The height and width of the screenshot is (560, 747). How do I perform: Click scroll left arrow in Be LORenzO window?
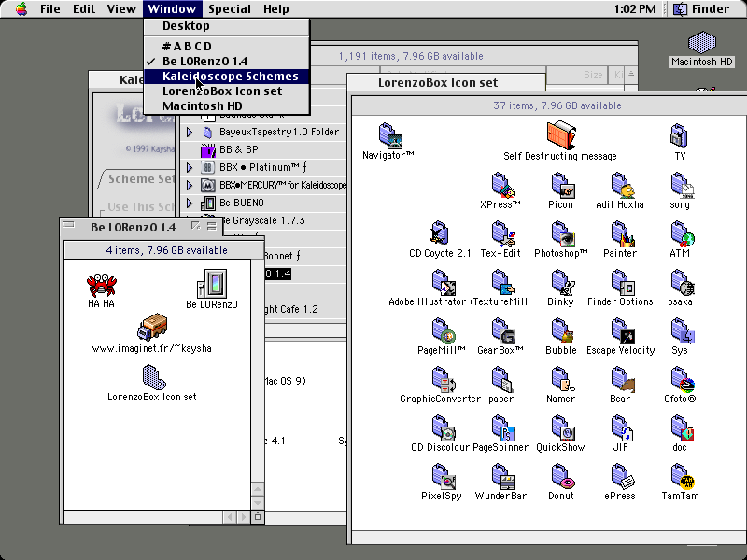tap(230, 517)
